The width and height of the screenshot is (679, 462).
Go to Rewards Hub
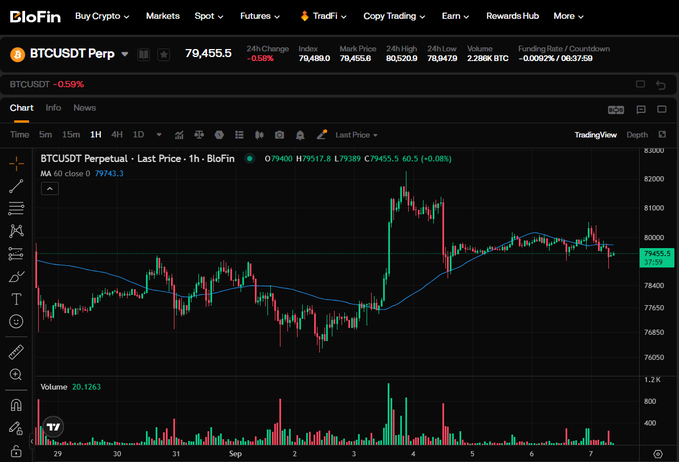tap(512, 16)
